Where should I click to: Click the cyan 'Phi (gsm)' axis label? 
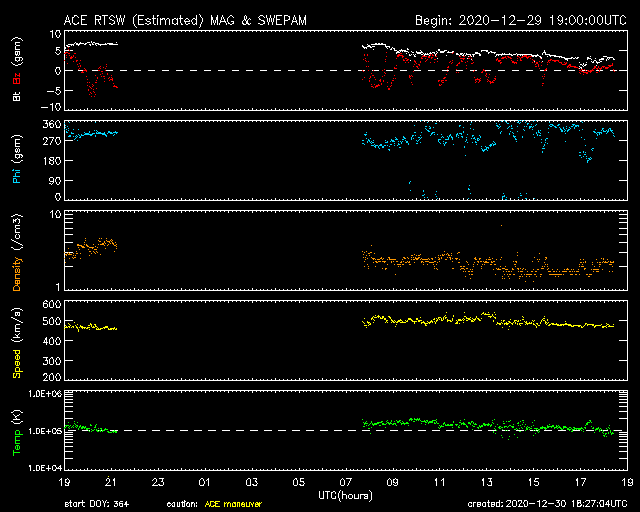[17, 159]
